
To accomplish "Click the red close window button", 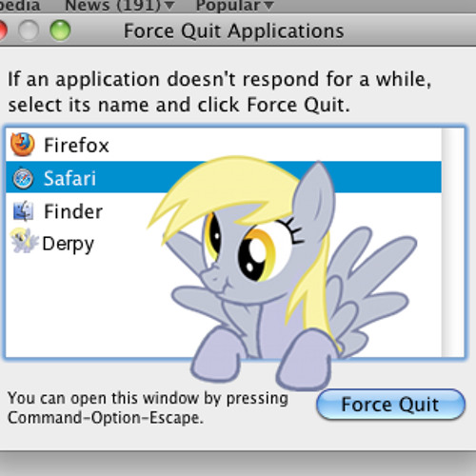I will click(2, 30).
